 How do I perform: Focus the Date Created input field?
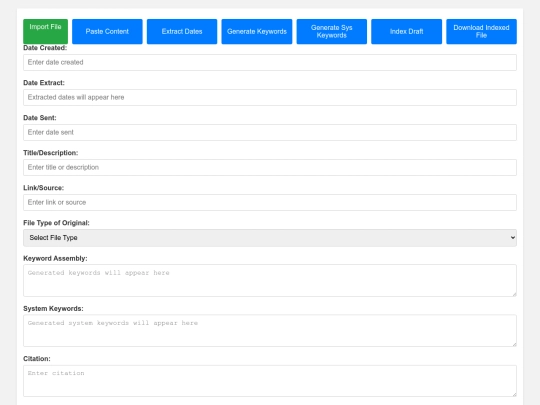(x=270, y=62)
